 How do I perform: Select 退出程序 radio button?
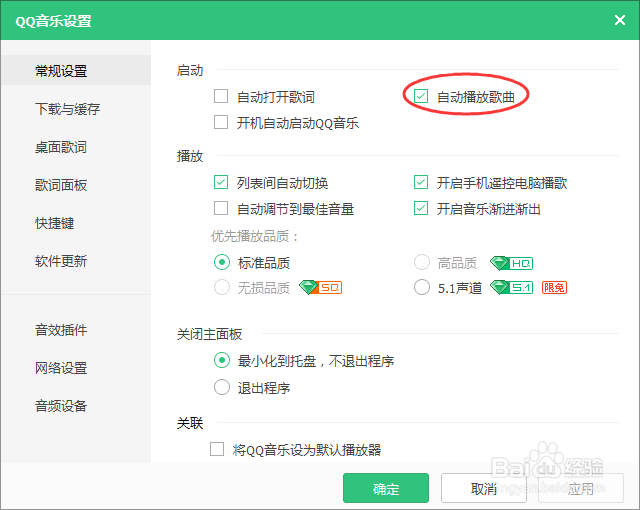click(222, 387)
